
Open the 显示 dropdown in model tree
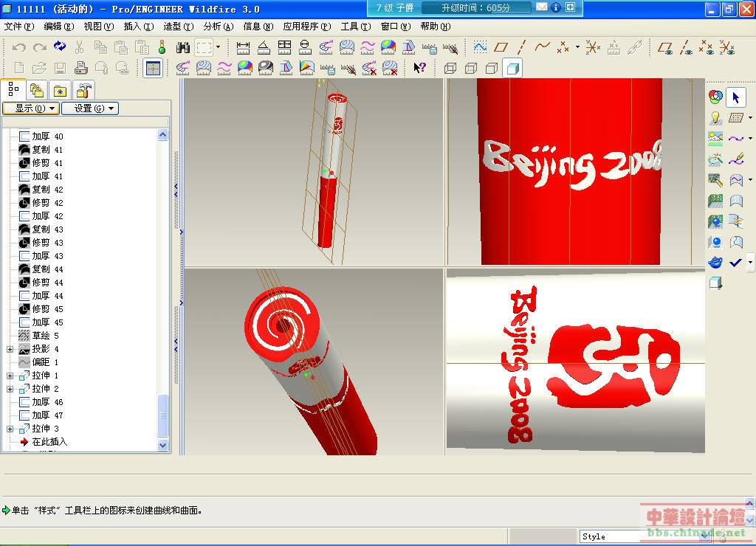click(x=31, y=108)
